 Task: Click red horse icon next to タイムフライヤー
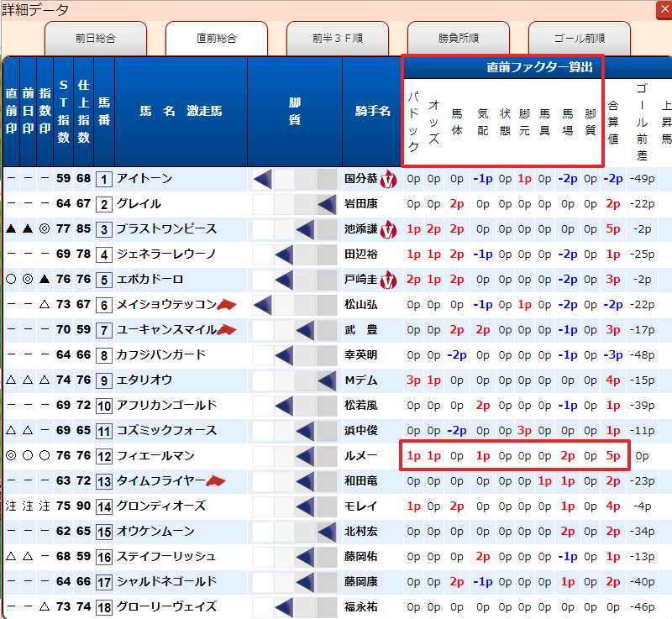(216, 481)
